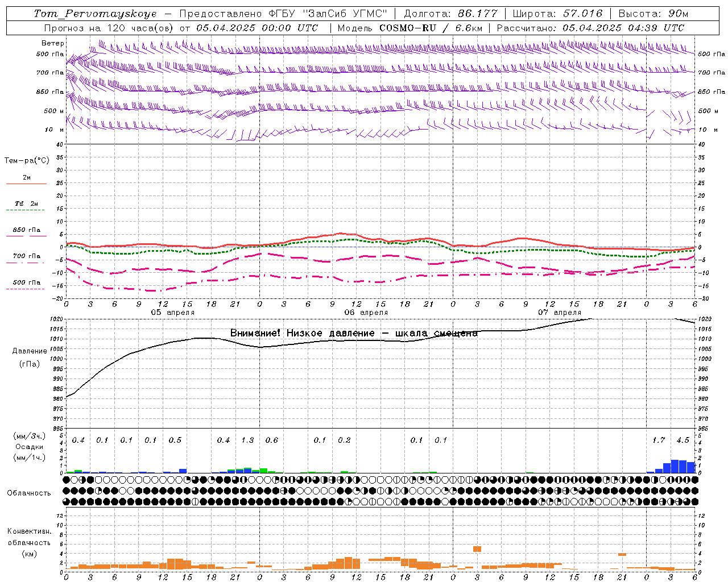Click the low pressure warning text Внимание!

pyautogui.click(x=255, y=333)
